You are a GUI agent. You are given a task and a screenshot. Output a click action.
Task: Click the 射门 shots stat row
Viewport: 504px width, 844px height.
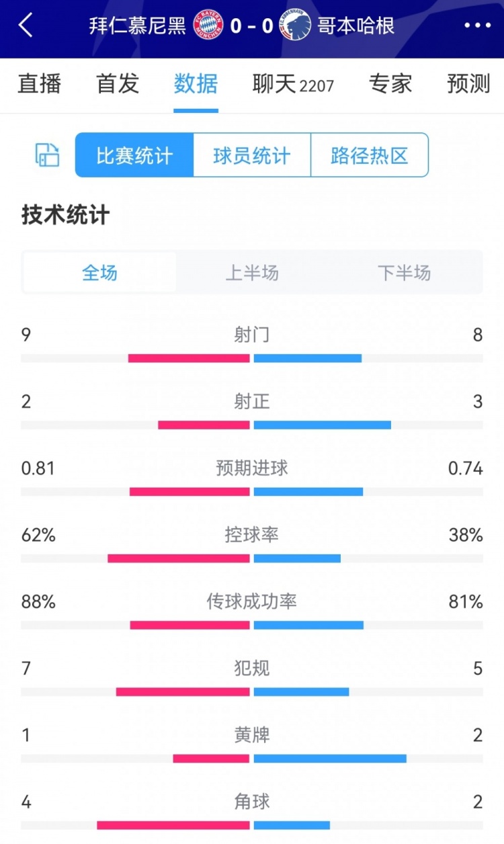point(251,335)
